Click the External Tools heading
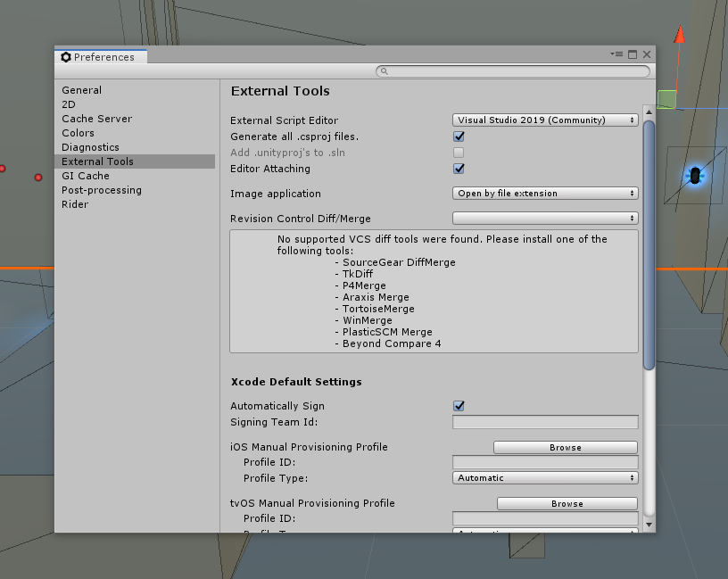 coord(280,91)
